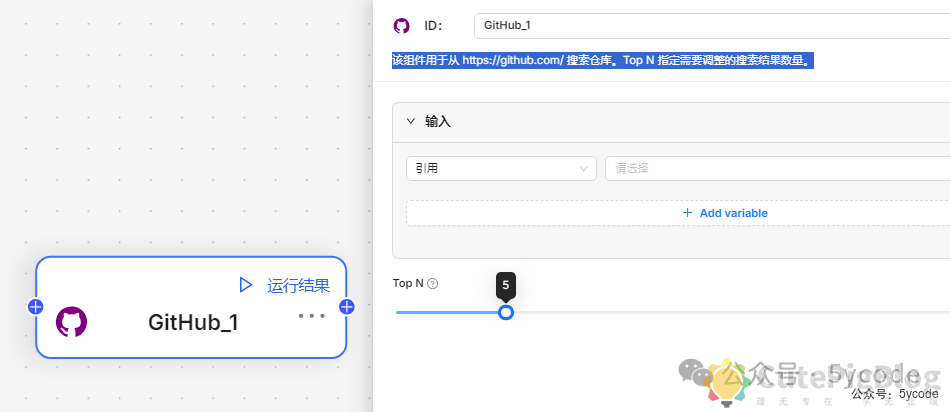Click the highlighted component description text
Viewport: 950px width, 412px height.
click(x=603, y=61)
